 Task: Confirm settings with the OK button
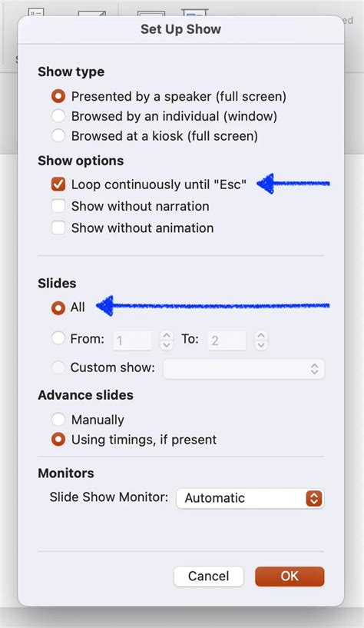click(290, 576)
